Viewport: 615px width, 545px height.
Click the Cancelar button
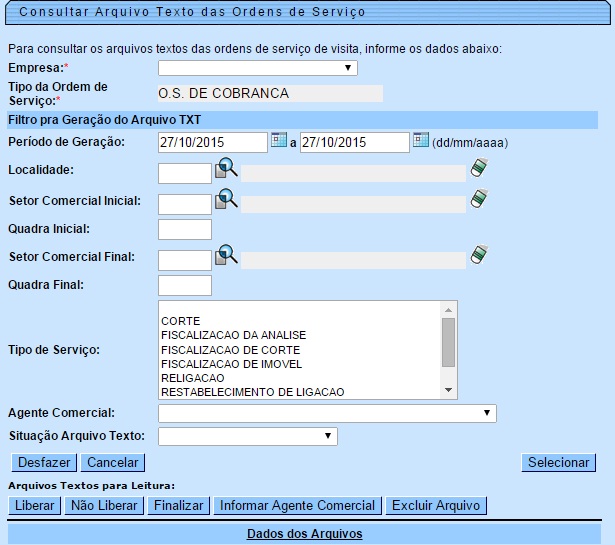[112, 462]
